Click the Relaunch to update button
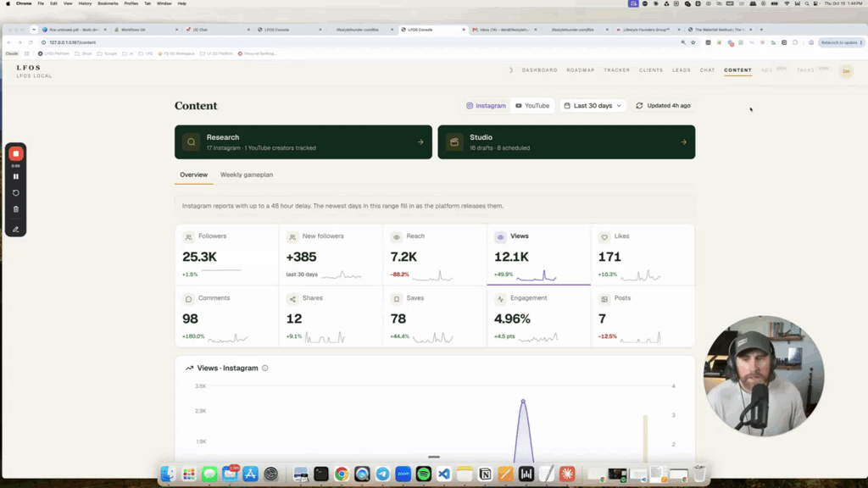The image size is (868, 488). [x=842, y=42]
